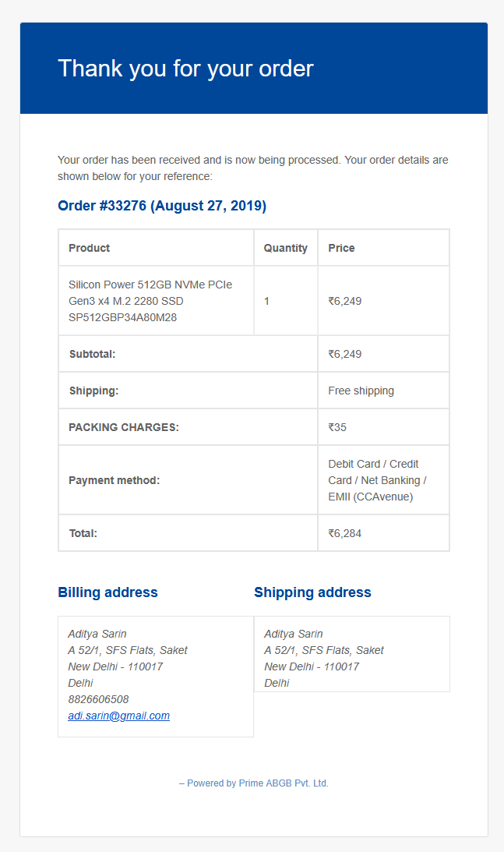Click the PACKING CHARGES label
504x852 pixels.
click(x=124, y=427)
